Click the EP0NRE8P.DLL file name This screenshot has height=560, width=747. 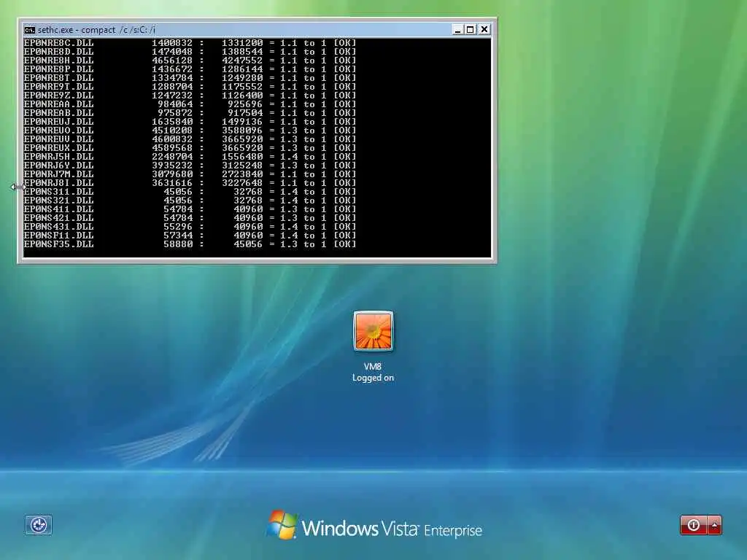click(58, 69)
